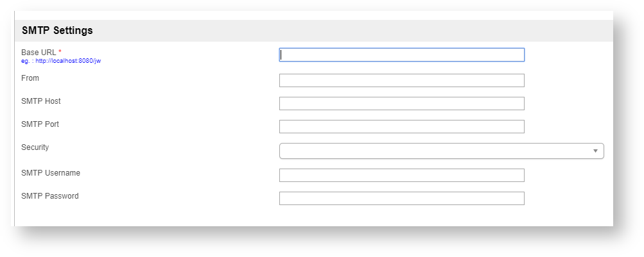Image resolution: width=644 pixels, height=257 pixels.
Task: Click the Security dropdown arrow
Action: tap(595, 151)
